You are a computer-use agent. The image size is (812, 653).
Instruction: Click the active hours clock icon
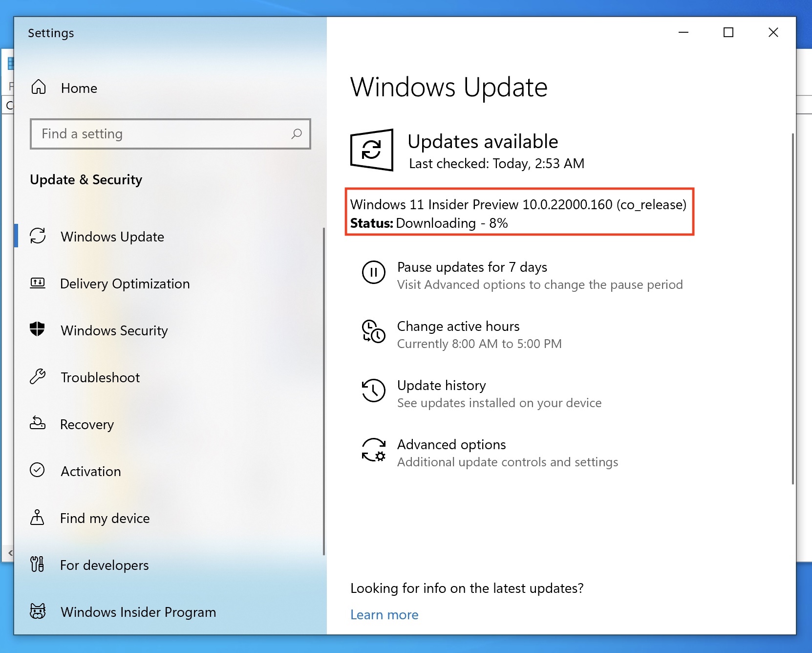pos(374,331)
